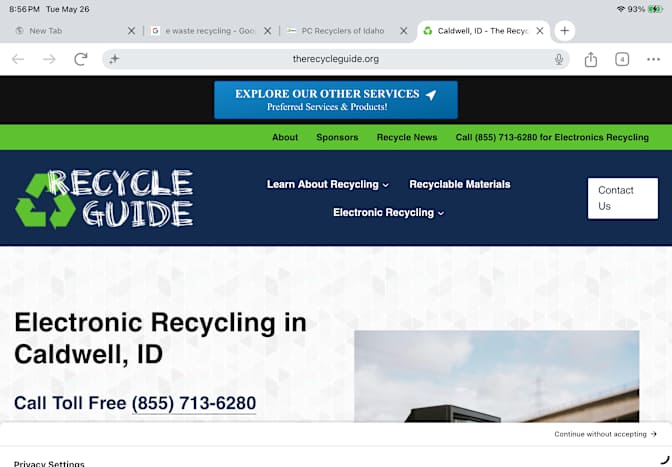Viewport: 672px width, 467px height.
Task: Add a new tab with the plus button
Action: [564, 31]
